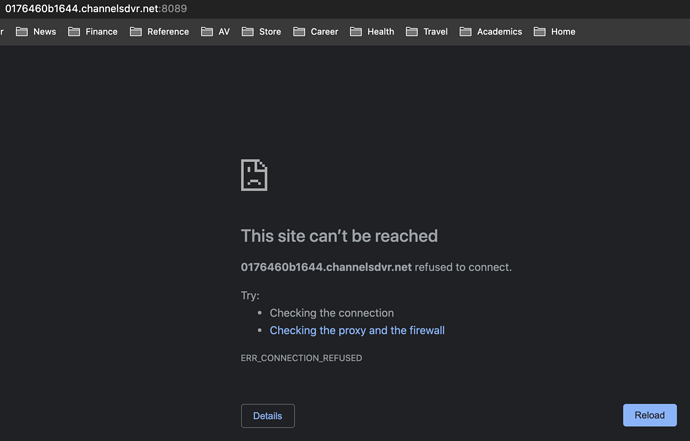The height and width of the screenshot is (441, 690).
Task: Click the Details button
Action: (x=268, y=416)
